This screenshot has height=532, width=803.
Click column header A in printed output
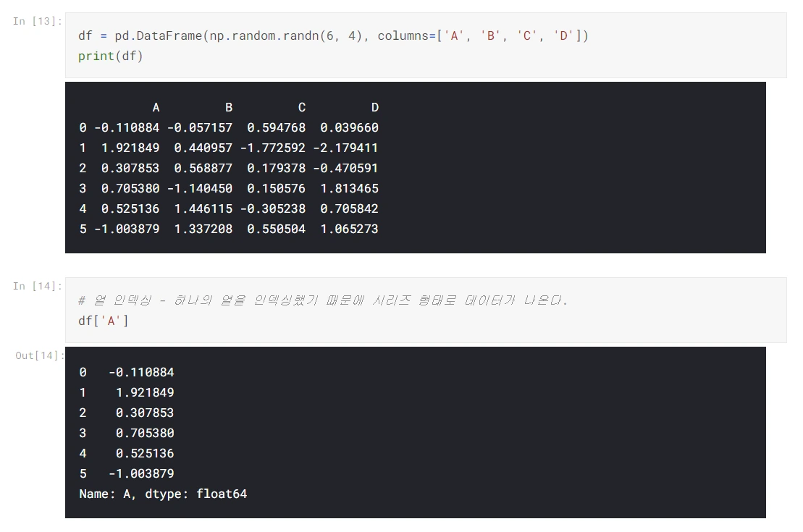click(x=156, y=108)
